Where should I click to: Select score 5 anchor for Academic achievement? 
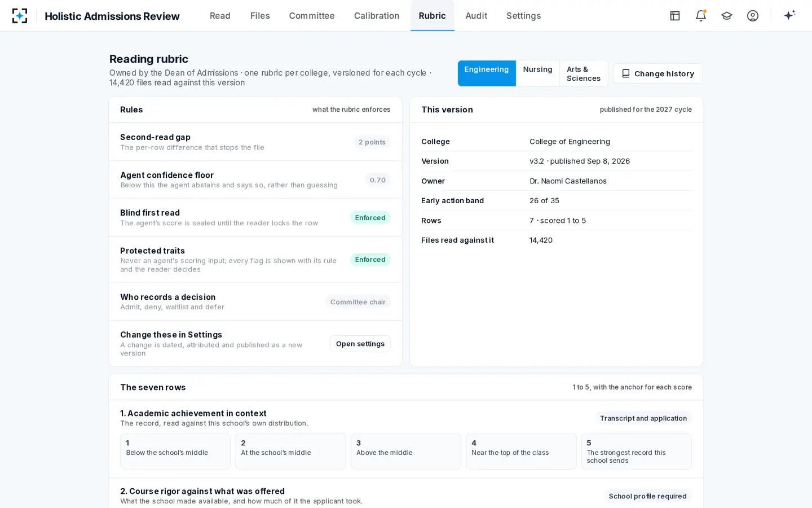click(636, 451)
